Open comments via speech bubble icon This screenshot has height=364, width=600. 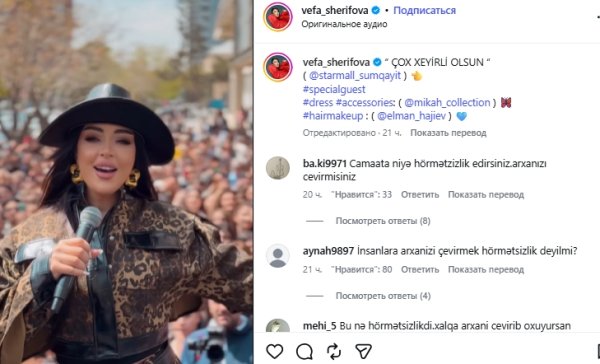point(304,351)
